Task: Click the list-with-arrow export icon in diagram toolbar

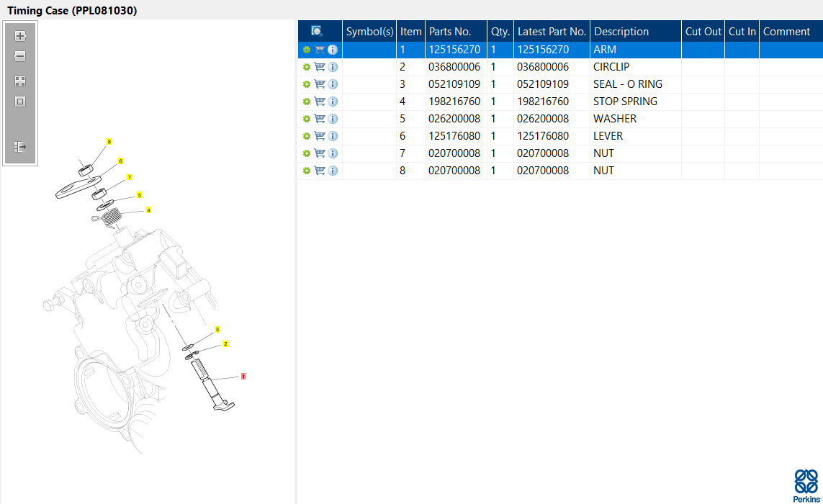Action: pos(20,147)
